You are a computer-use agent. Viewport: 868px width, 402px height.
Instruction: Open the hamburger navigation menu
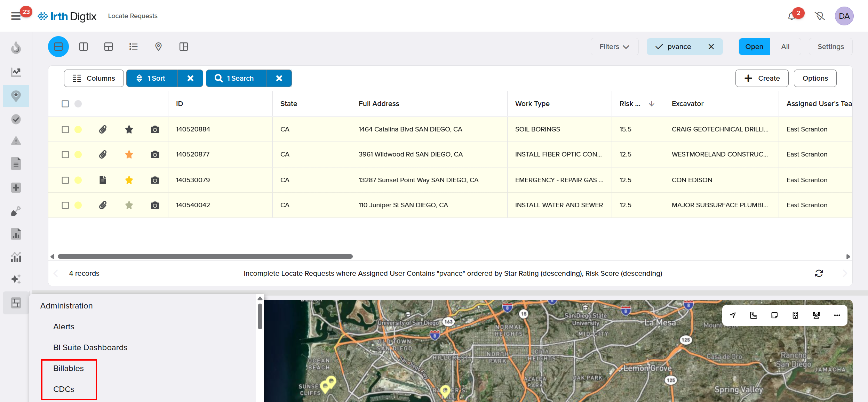[x=16, y=16]
